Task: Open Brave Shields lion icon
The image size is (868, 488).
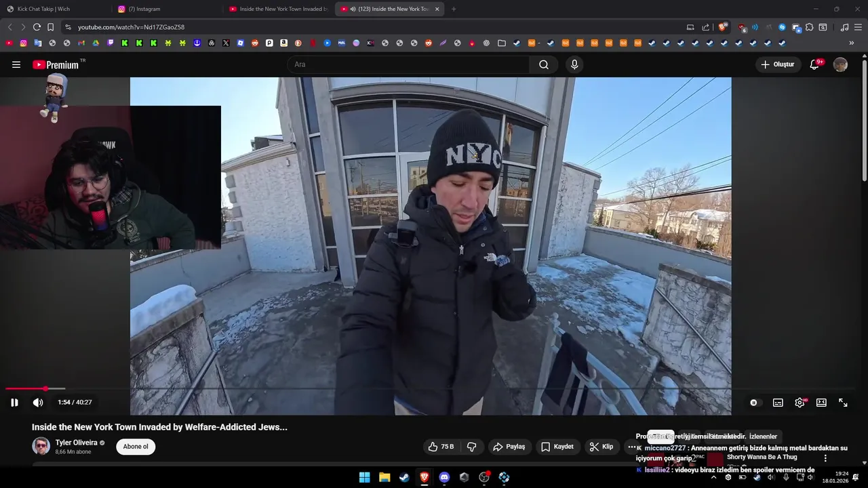Action: pyautogui.click(x=722, y=27)
